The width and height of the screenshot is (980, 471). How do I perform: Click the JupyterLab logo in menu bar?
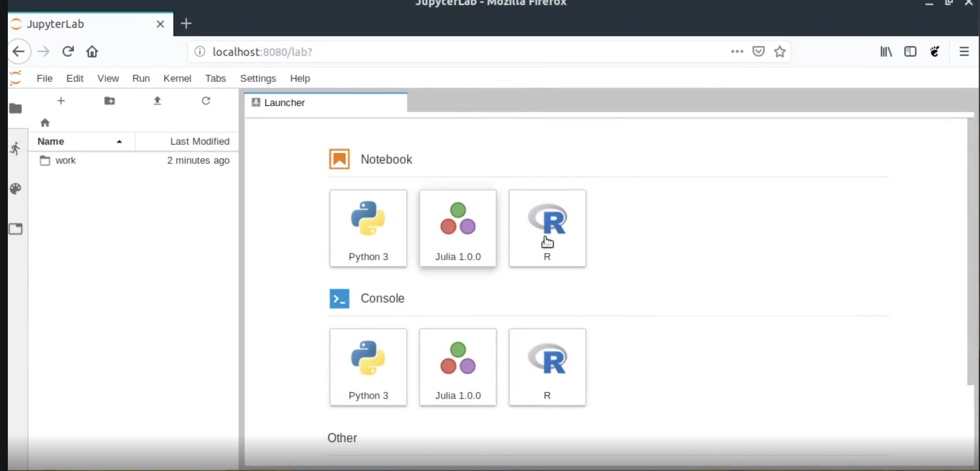coord(16,78)
